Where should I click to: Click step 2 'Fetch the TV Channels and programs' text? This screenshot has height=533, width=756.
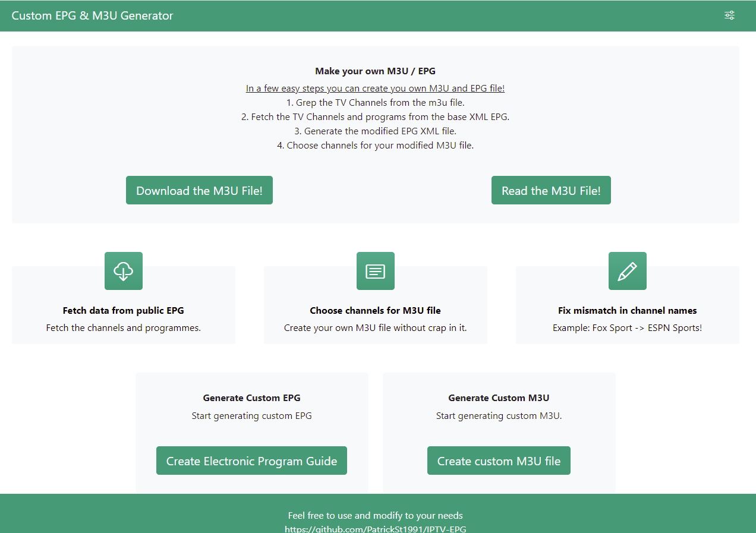[x=376, y=116]
